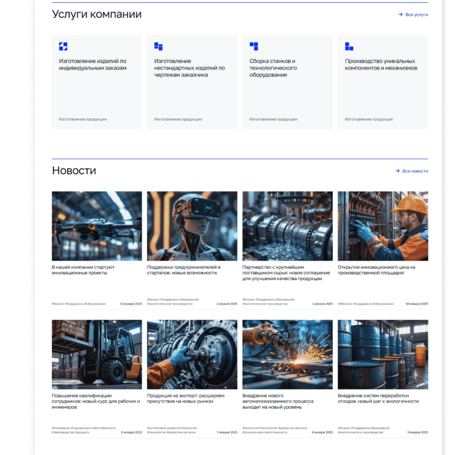Open the drone news thumbnail image
This screenshot has width=476, height=455.
pyautogui.click(x=96, y=225)
